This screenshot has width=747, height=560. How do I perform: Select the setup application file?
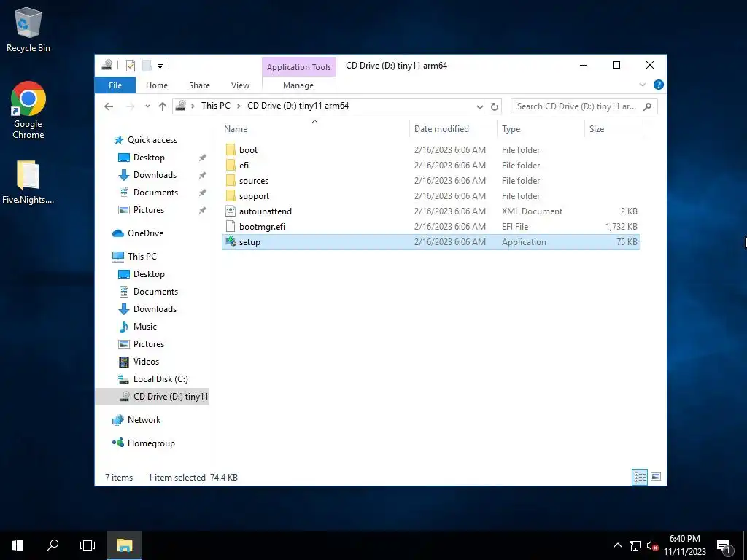430,242
